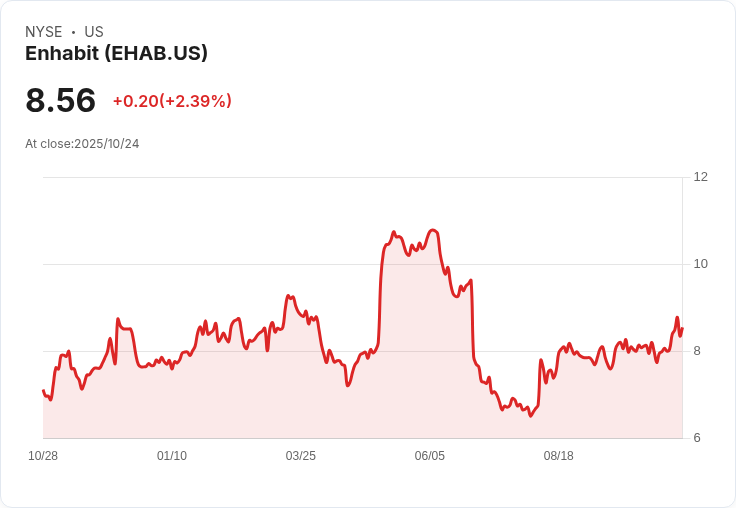Image resolution: width=736 pixels, height=508 pixels.
Task: Click the final endpoint of the price line
Action: [682, 328]
